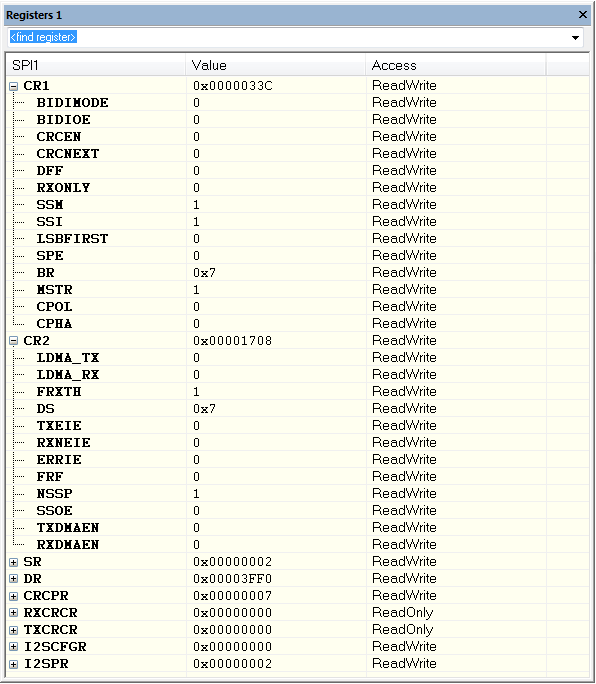Select the MSTR bit field row
Screen dimensions: 596x684
pyautogui.click(x=298, y=290)
